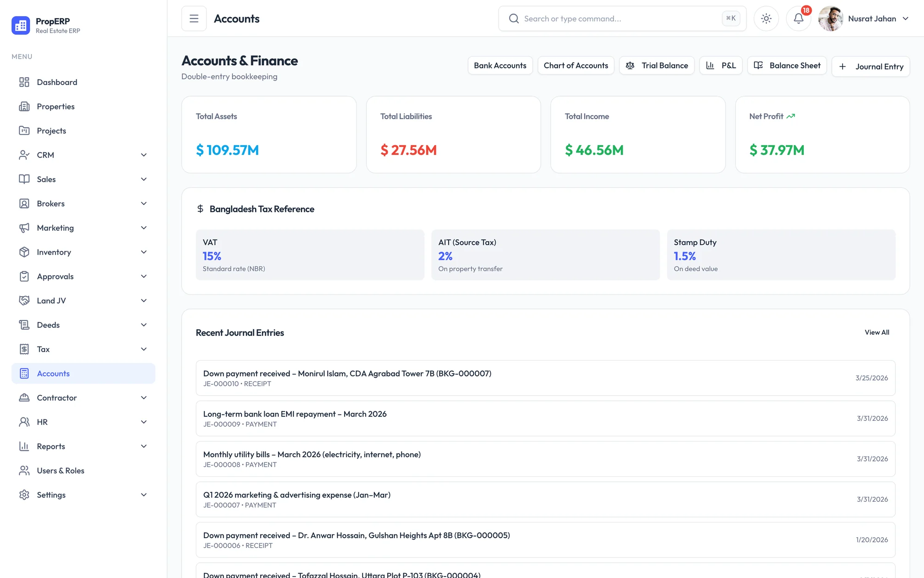This screenshot has height=578, width=924.
Task: Open the P&L report
Action: (x=721, y=66)
